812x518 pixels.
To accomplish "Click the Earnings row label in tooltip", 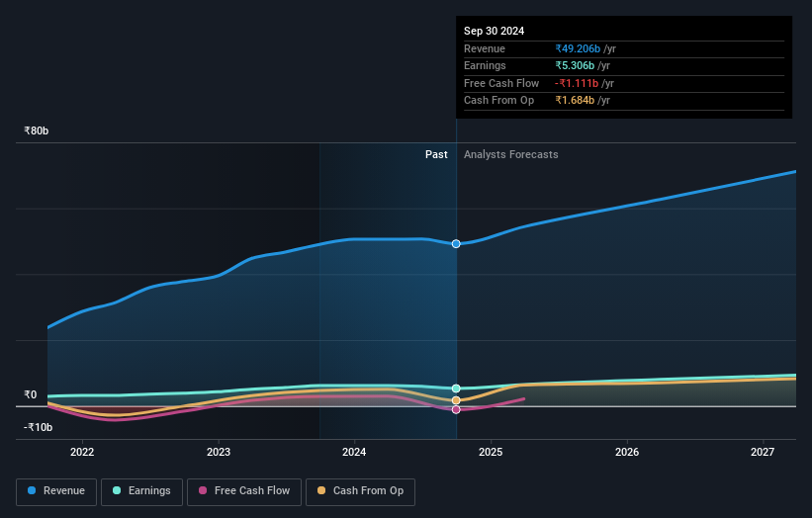I will [485, 65].
